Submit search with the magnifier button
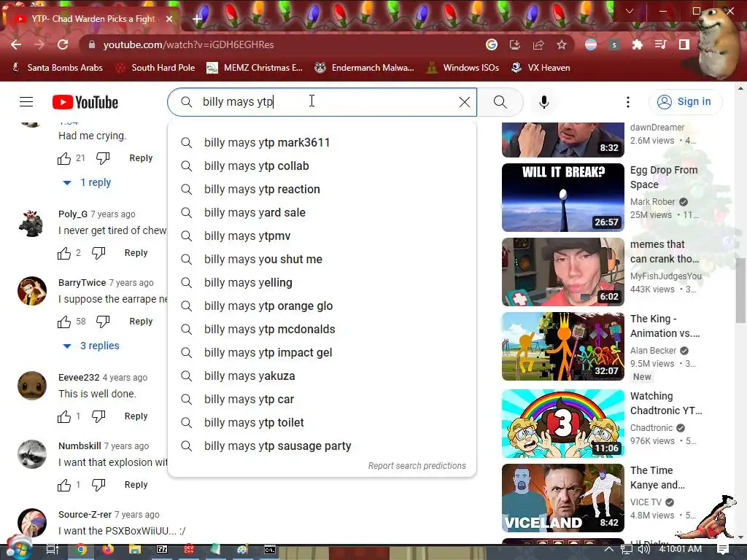This screenshot has width=747, height=560. (500, 102)
